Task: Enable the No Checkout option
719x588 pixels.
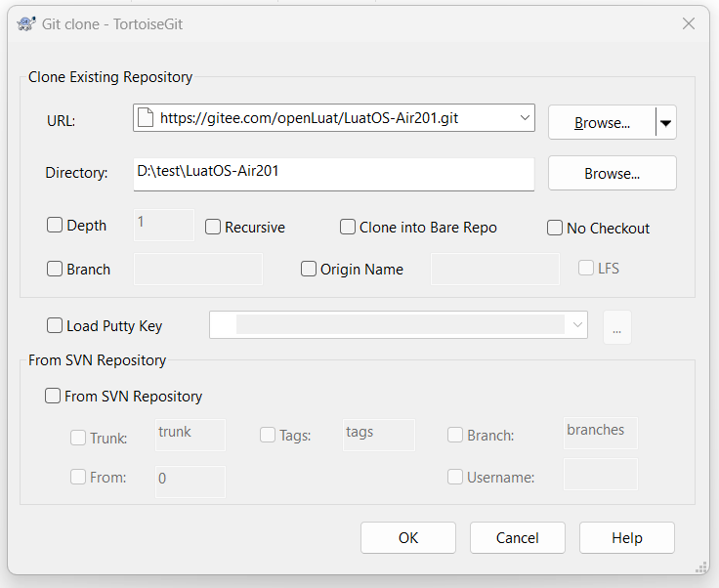Action: click(x=555, y=228)
